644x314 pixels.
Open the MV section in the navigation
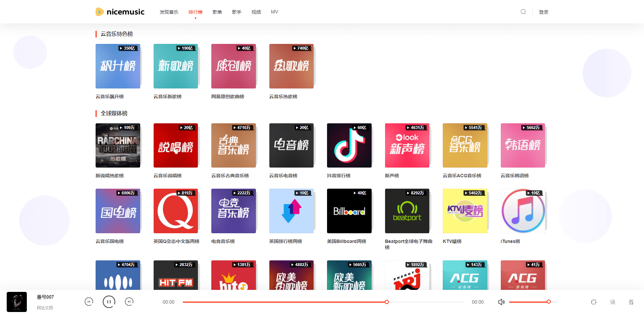click(x=274, y=11)
